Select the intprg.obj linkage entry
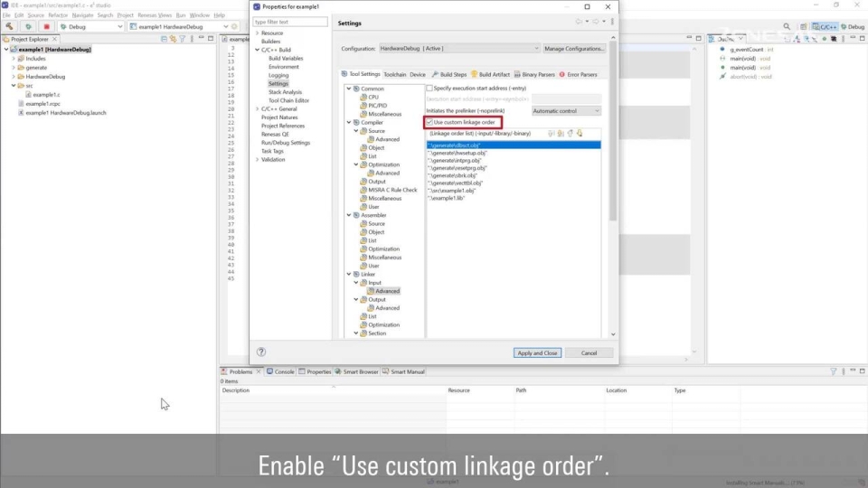The width and height of the screenshot is (868, 488). tap(455, 161)
